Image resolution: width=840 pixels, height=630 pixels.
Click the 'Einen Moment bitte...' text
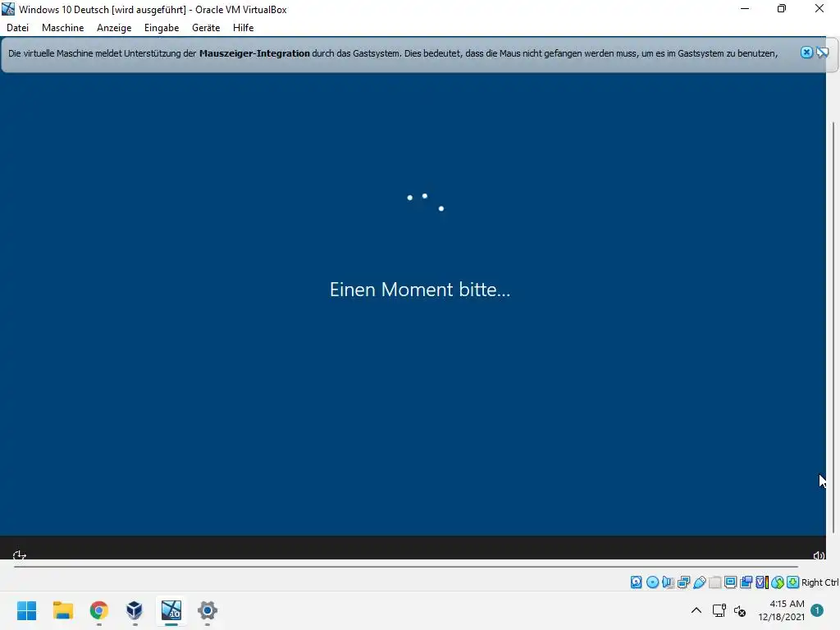tap(420, 290)
